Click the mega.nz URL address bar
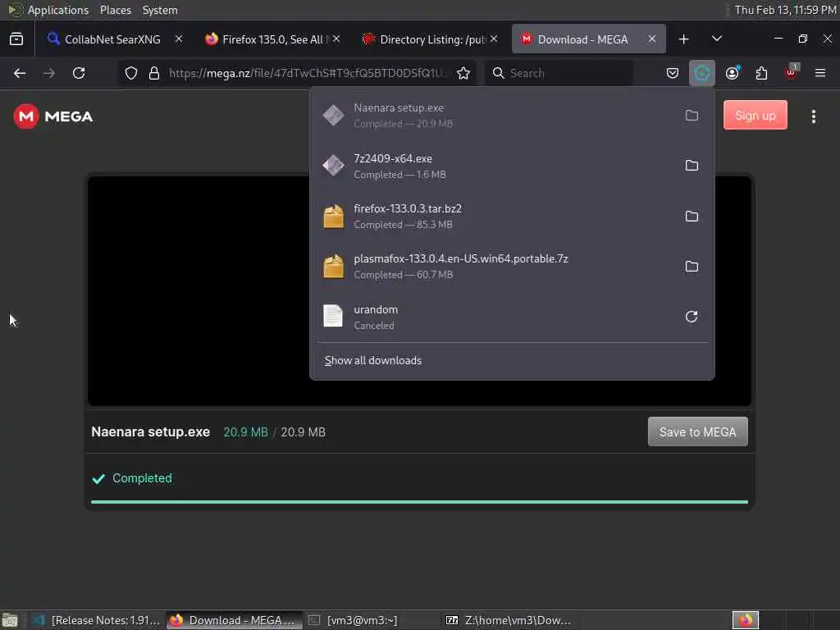Screen dimensions: 840x630 tap(308, 73)
